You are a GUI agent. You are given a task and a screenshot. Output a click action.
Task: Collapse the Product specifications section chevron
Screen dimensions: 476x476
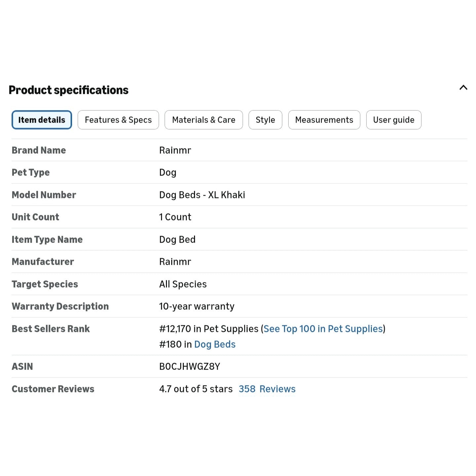click(463, 88)
